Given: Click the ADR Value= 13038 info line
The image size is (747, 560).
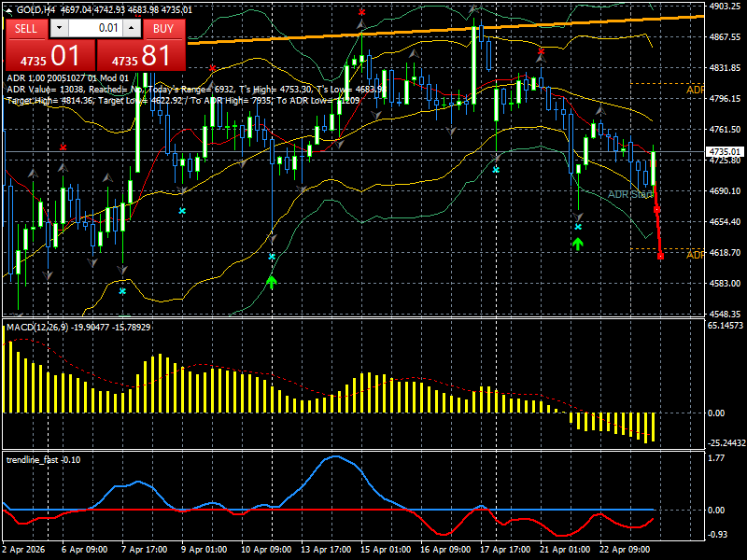Looking at the screenshot, I should pos(195,89).
